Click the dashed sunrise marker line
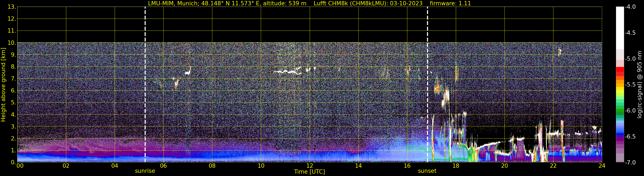The height and width of the screenshot is (176, 644). point(145,85)
